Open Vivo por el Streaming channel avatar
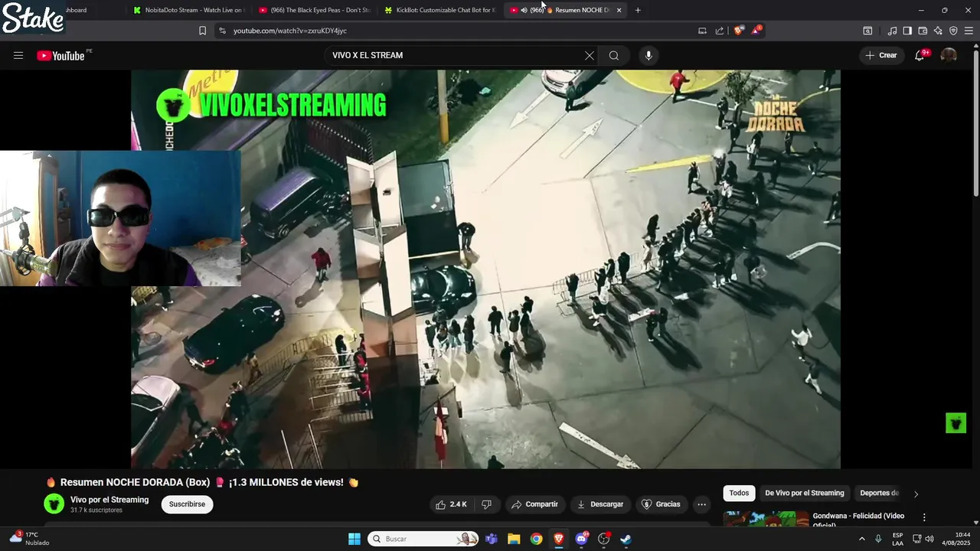 click(54, 504)
